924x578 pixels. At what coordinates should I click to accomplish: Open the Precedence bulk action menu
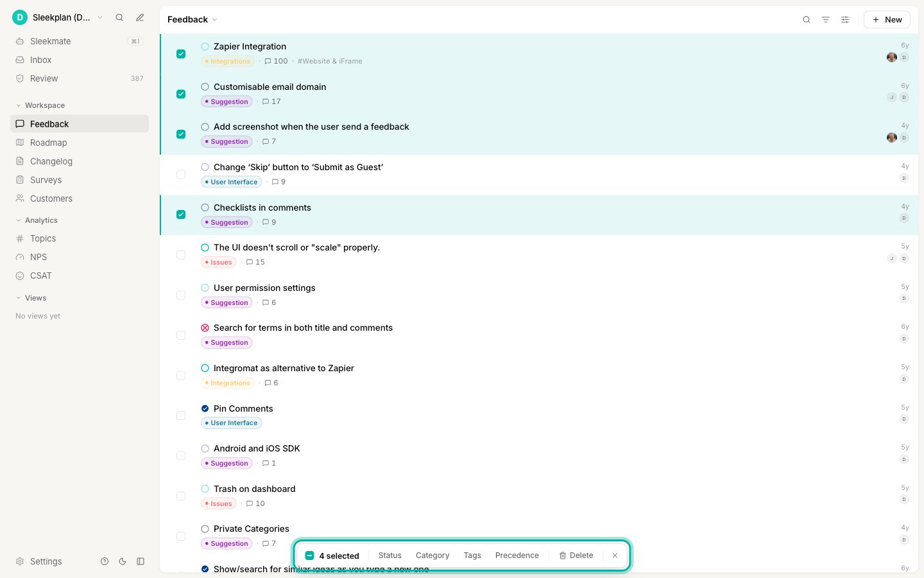(x=517, y=556)
